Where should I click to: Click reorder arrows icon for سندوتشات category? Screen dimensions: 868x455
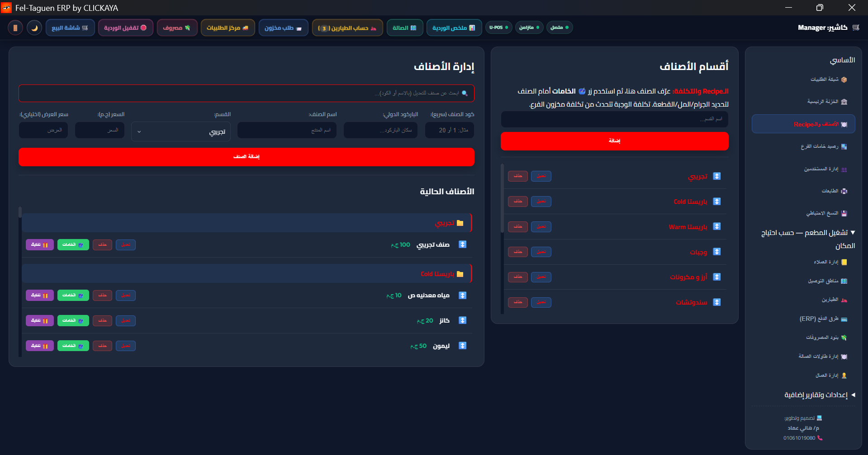coord(717,302)
